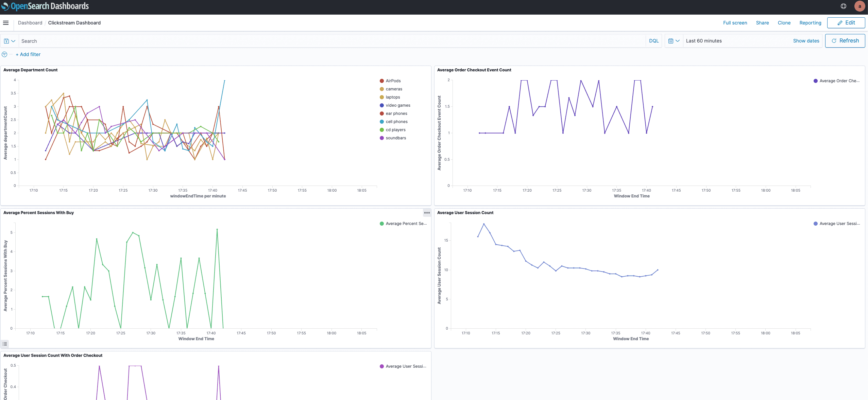Switch query language via DQL button
Screen dimensions: 868x400
tap(654, 41)
